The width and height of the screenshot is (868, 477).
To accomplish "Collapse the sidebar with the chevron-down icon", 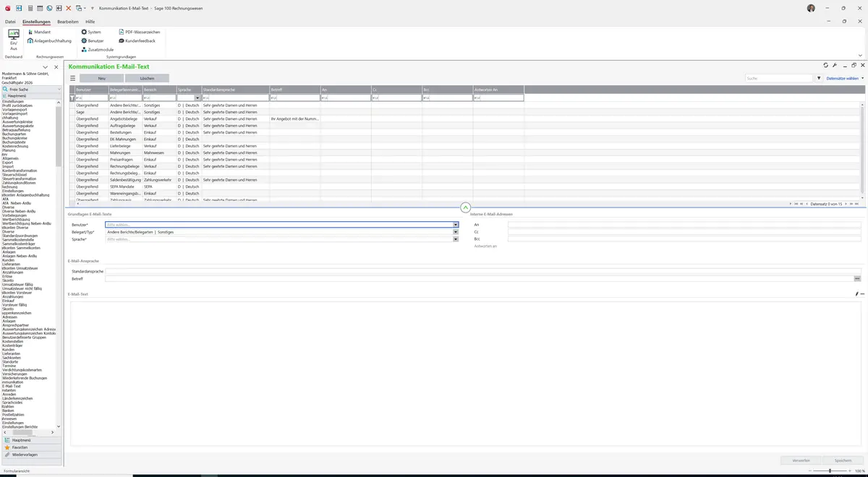I will click(x=45, y=67).
